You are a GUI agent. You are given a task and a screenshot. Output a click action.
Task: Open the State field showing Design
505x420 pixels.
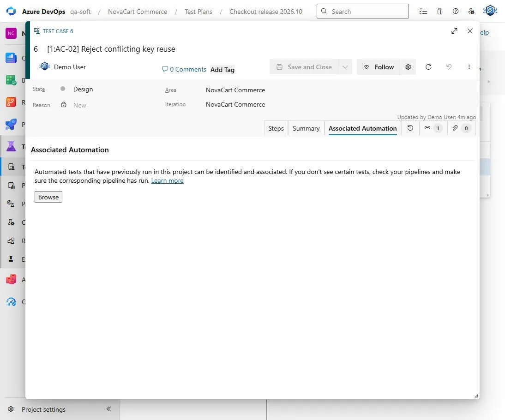click(x=83, y=89)
